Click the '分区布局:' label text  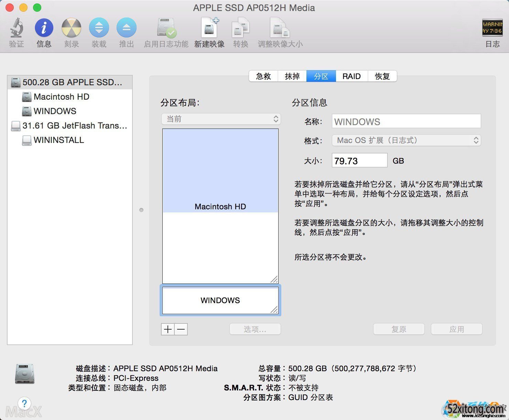pos(180,103)
